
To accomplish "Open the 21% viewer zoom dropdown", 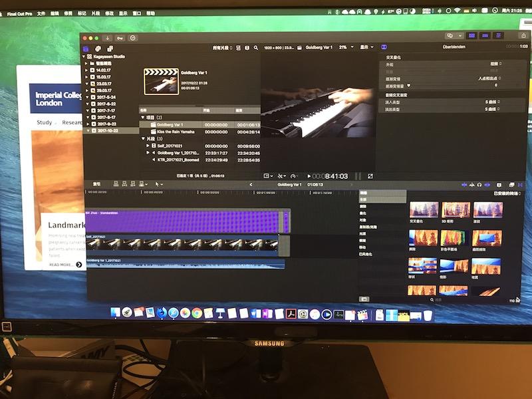I will point(346,47).
